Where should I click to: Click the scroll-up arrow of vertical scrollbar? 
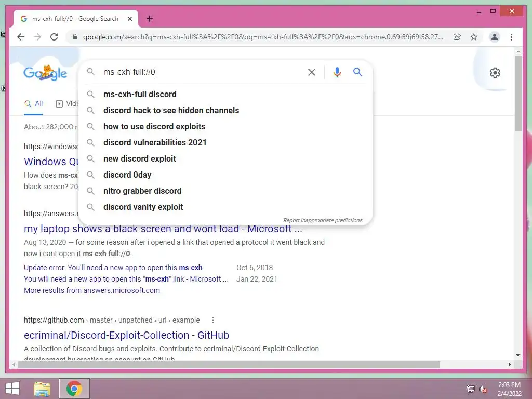tap(518, 51)
